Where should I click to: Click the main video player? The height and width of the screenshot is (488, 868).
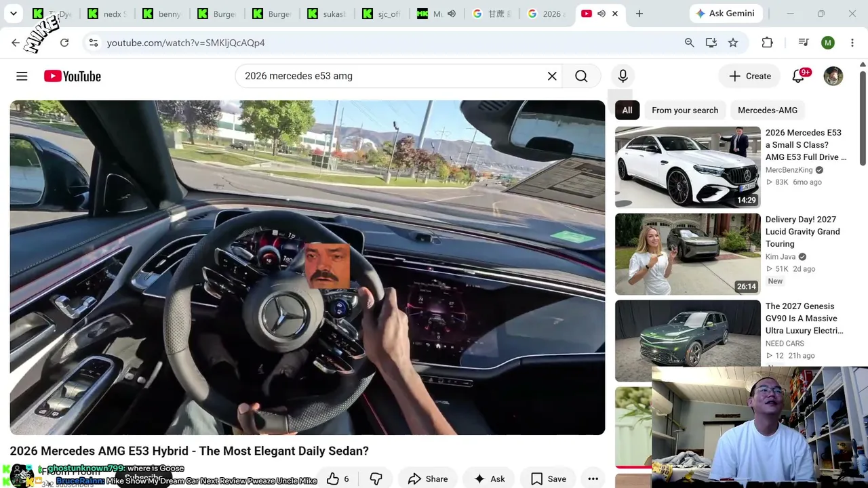(x=307, y=268)
